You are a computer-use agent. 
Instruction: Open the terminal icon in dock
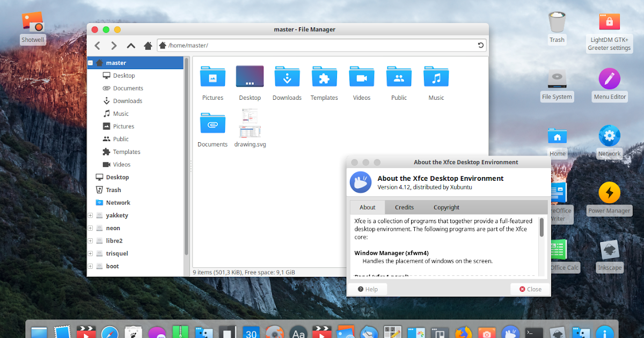tap(534, 334)
